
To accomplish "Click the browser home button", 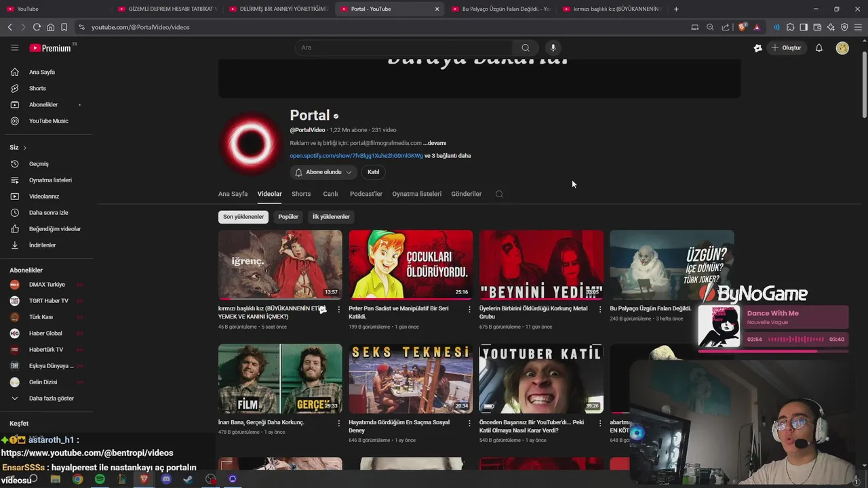I will tap(50, 27).
